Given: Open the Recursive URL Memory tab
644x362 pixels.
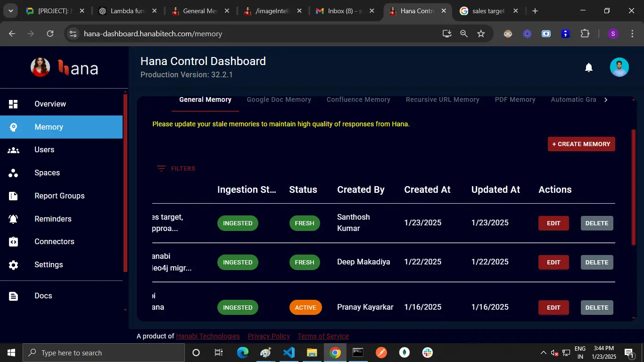Looking at the screenshot, I should [442, 99].
